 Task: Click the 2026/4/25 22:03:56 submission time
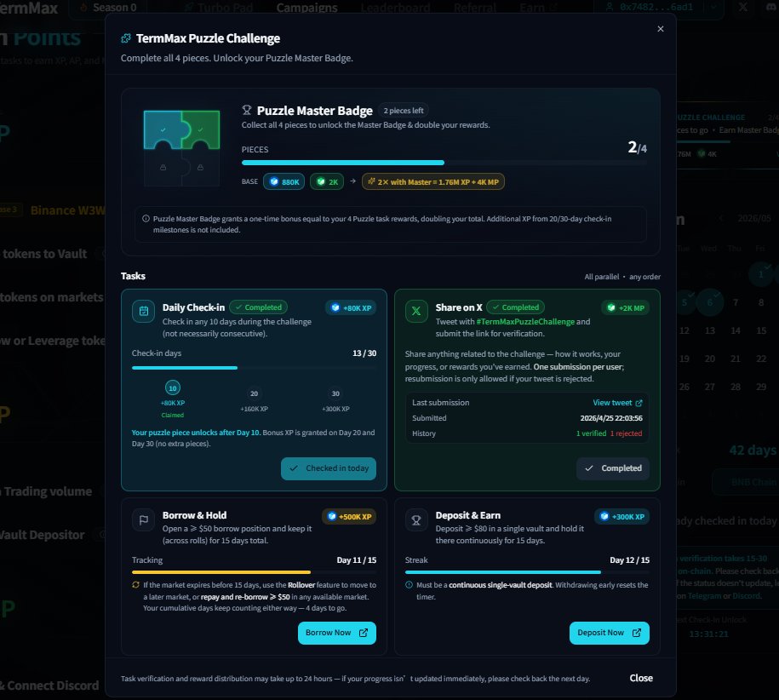[611, 418]
